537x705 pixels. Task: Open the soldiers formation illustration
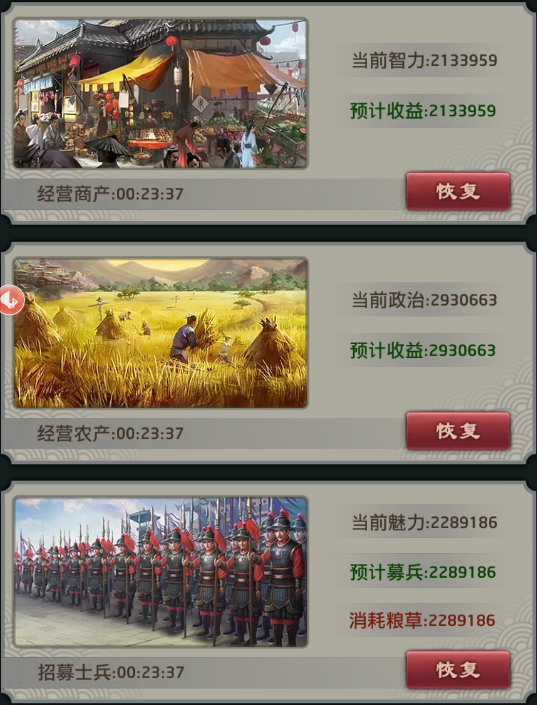[161, 572]
